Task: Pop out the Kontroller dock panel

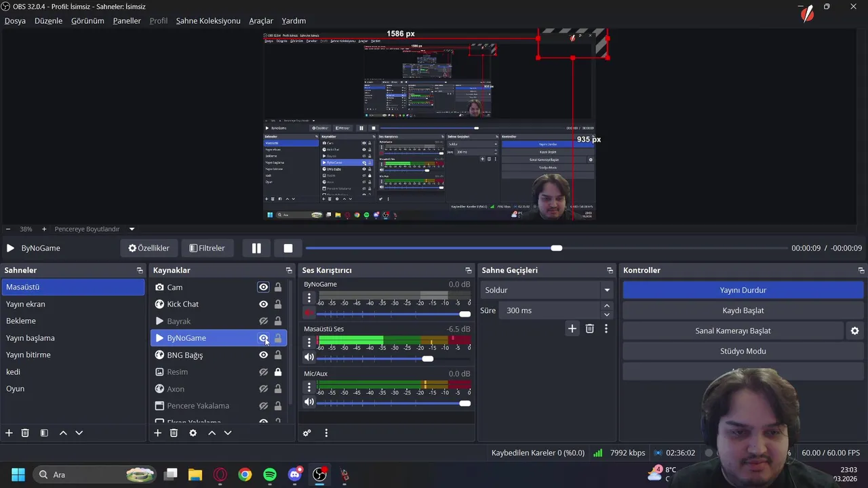Action: [861, 270]
